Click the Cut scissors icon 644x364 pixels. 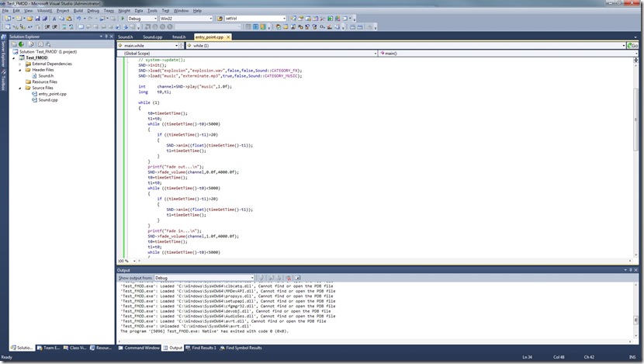(54, 19)
